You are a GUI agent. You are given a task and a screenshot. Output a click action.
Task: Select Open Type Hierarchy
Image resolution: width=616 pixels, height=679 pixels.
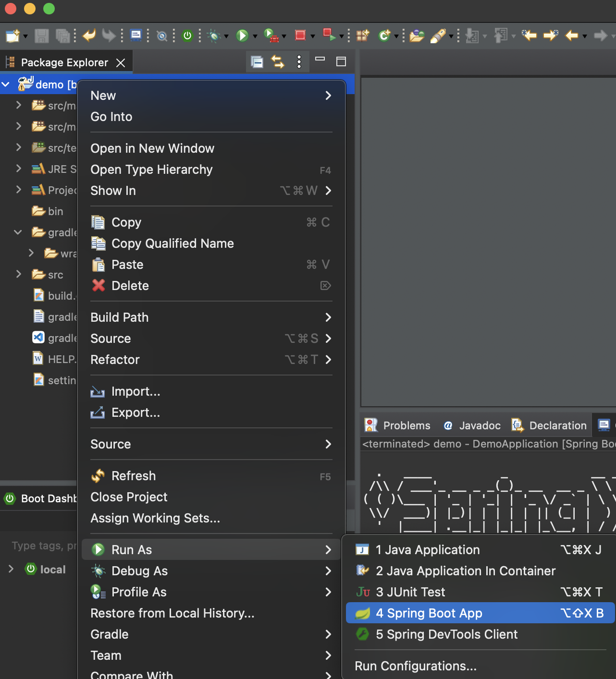pos(211,170)
